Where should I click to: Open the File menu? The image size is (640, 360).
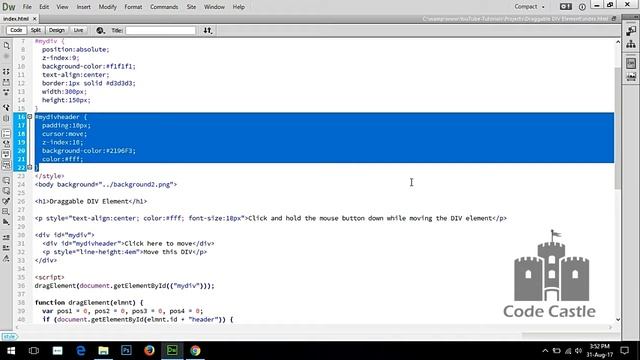[x=27, y=7]
